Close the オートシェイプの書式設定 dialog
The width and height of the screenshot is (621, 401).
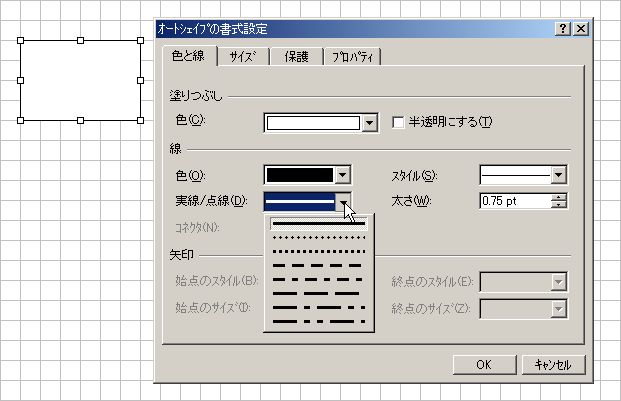coord(581,29)
